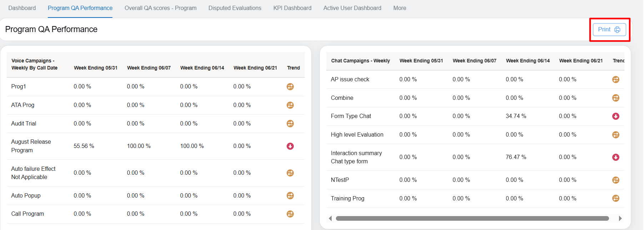Click Interaction summary Chat type form trend icon
Image resolution: width=644 pixels, height=230 pixels.
point(615,157)
